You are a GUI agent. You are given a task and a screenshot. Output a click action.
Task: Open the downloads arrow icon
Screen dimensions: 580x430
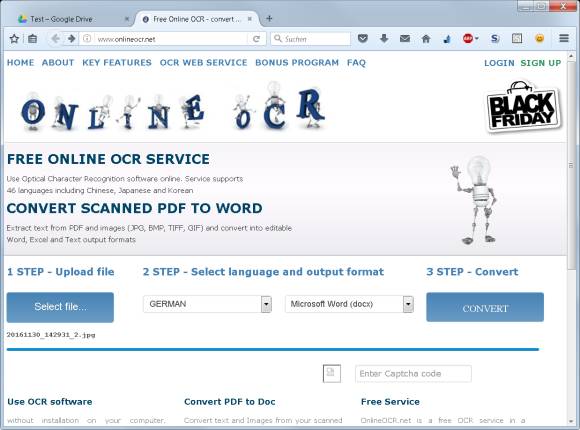coord(384,38)
